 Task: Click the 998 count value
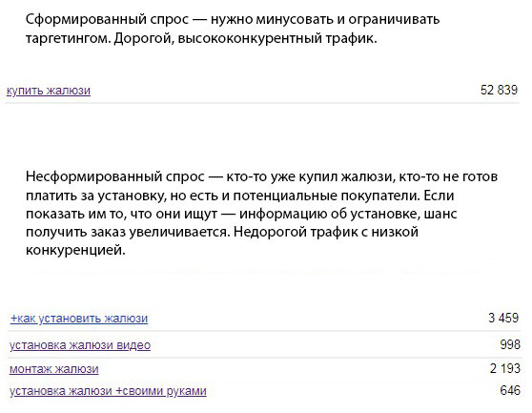coord(510,344)
